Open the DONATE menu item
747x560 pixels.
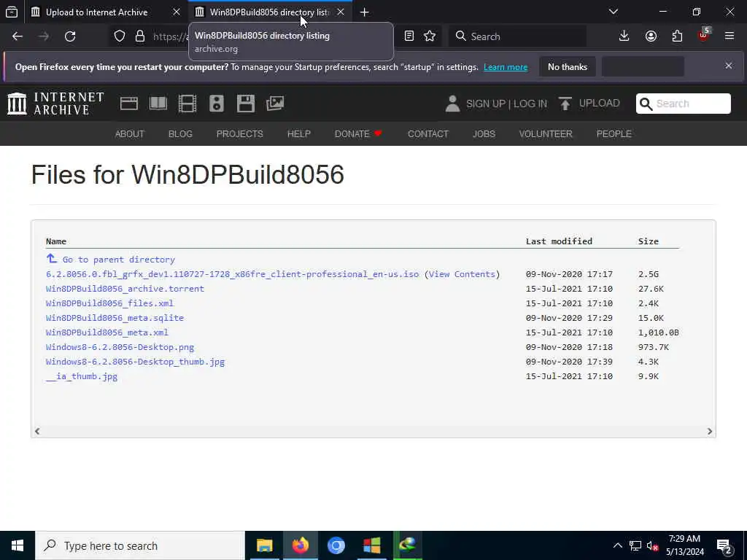(358, 134)
